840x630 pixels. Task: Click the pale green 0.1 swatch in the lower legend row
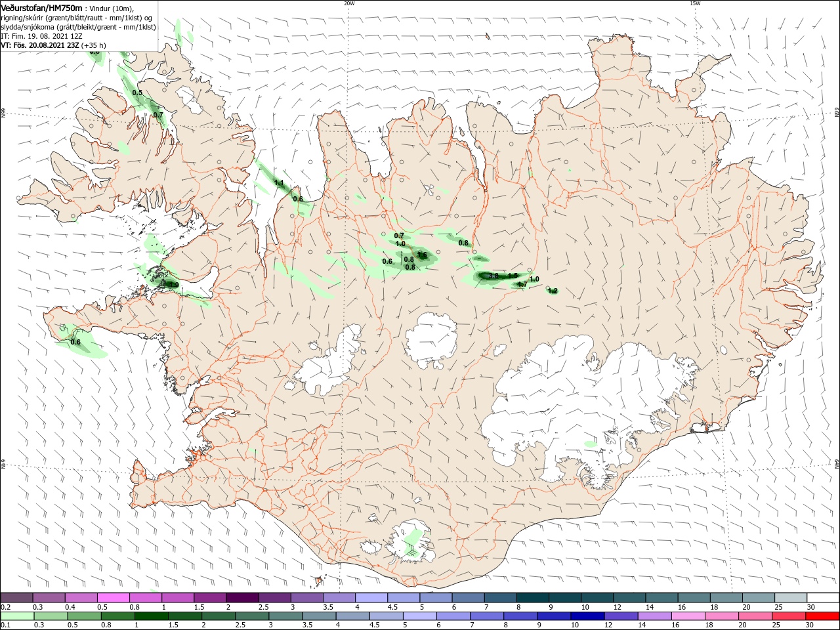18,616
